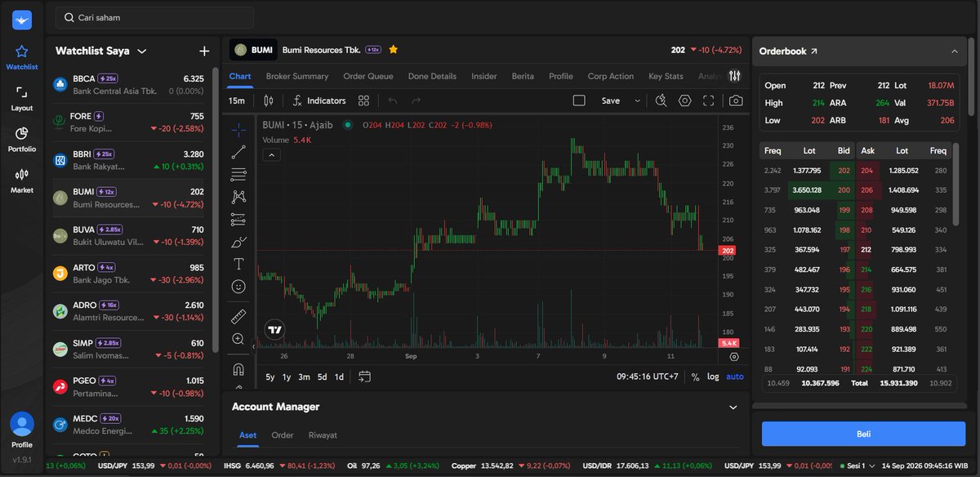The image size is (980, 477).
Task: Toggle BUMI favorite star
Action: coord(394,50)
